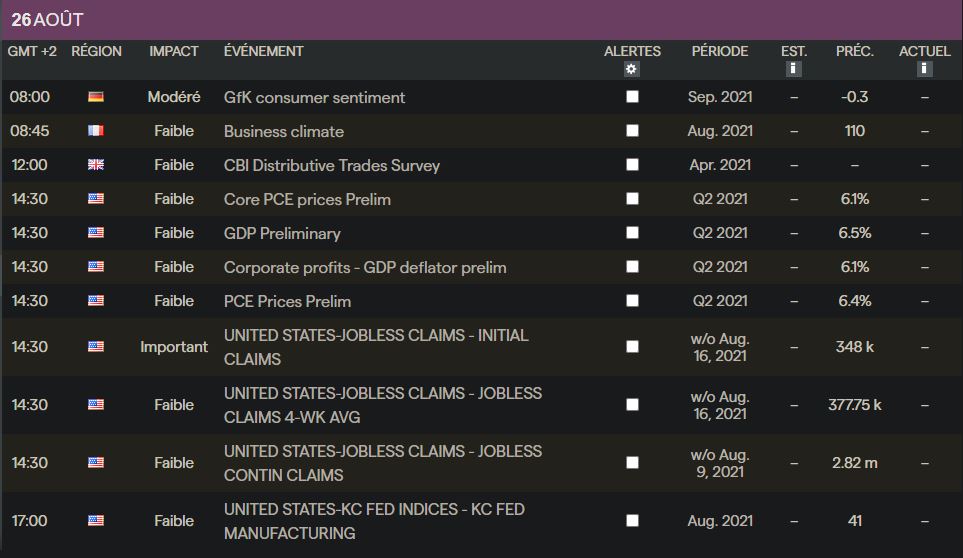Click the info icon under ACTUEL column

click(x=925, y=69)
